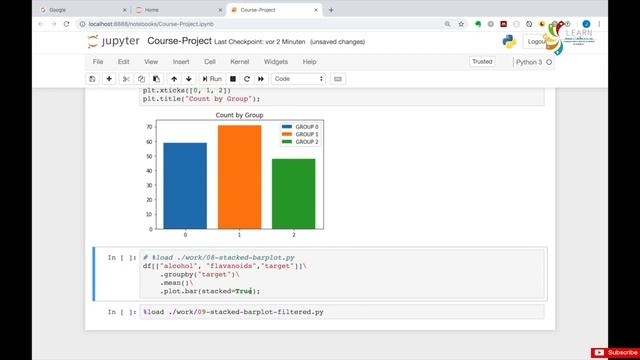Screen dimensions: 640x360
Task: Restart kernel and run all with fast-forward icon
Action: coord(261,79)
